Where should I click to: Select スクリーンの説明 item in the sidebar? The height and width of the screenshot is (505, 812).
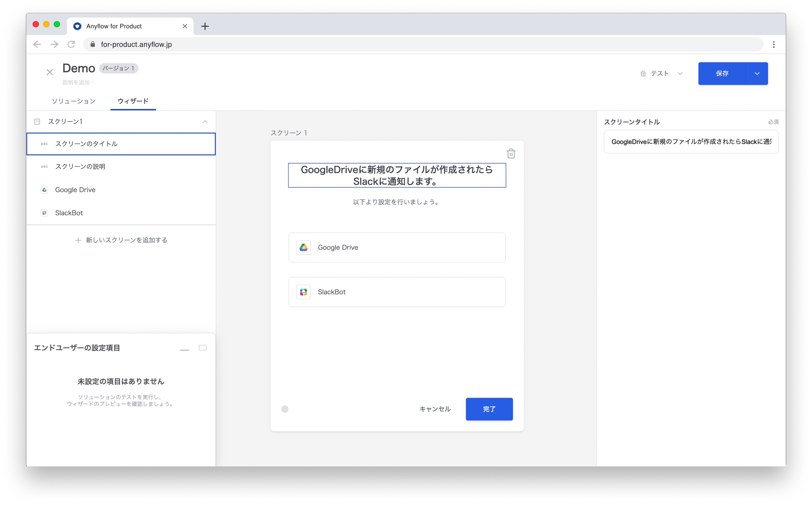point(80,167)
